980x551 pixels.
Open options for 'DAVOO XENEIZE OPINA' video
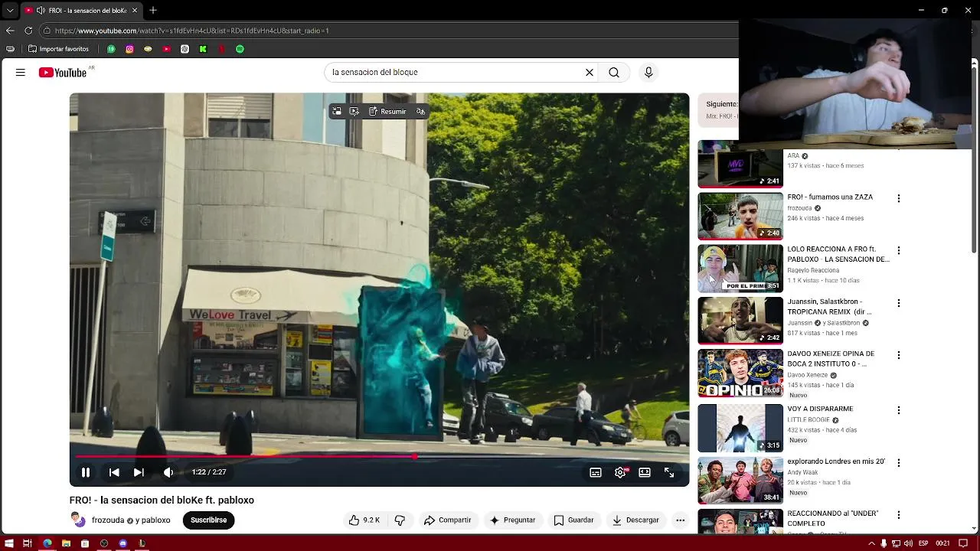point(899,355)
